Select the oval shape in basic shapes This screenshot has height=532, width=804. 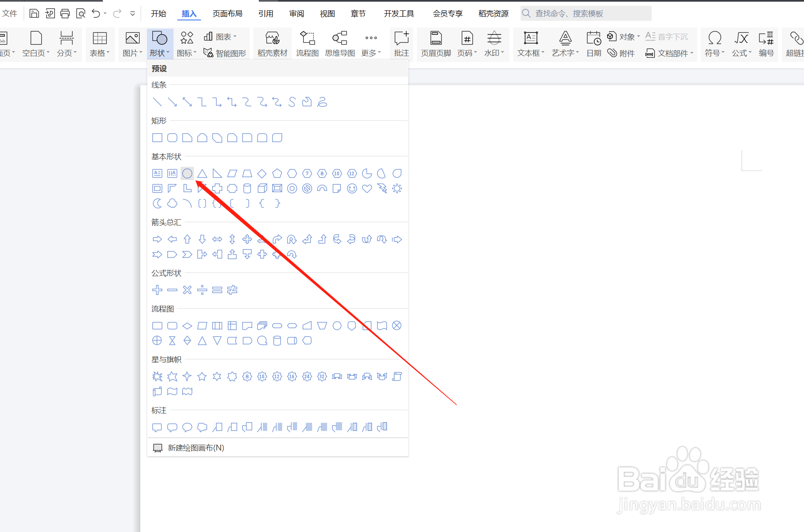tap(187, 173)
